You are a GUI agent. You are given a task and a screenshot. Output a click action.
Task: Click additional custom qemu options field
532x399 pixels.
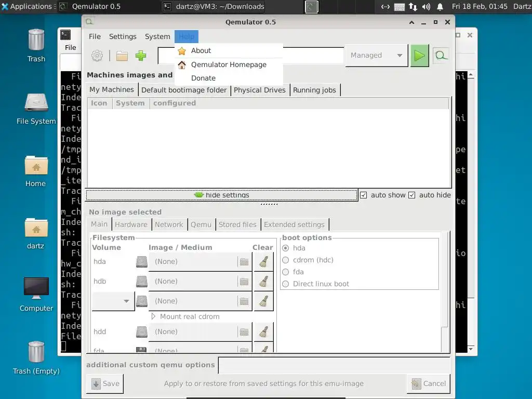(x=334, y=365)
